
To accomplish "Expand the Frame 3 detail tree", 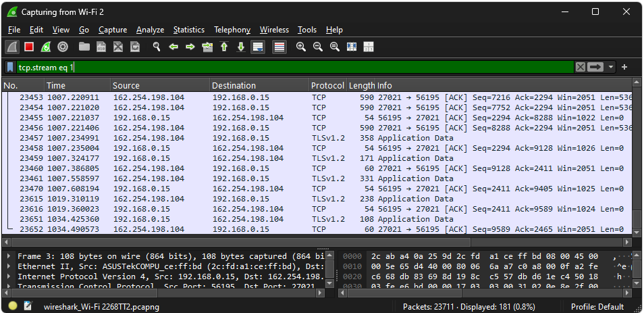I will [x=9, y=257].
